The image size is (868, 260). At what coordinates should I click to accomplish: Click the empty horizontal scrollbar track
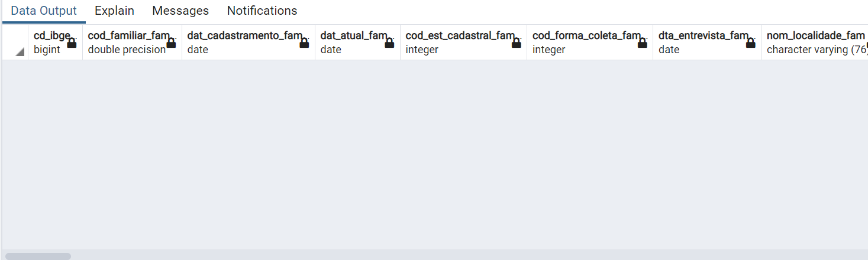click(467, 256)
